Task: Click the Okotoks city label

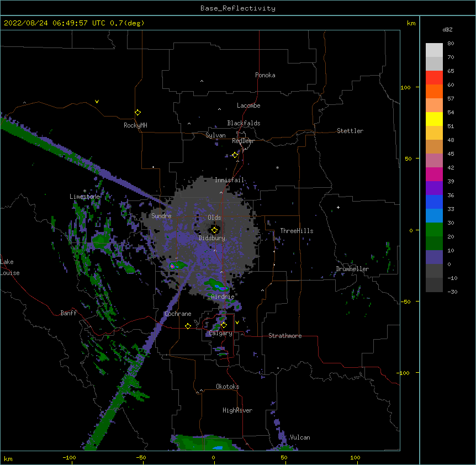Action: click(x=228, y=387)
